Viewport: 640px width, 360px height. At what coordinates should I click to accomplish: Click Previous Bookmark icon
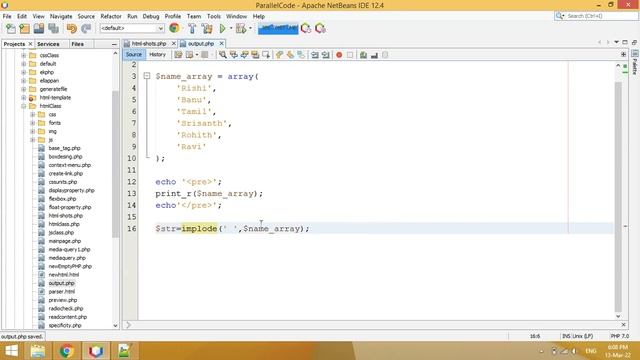(280, 55)
